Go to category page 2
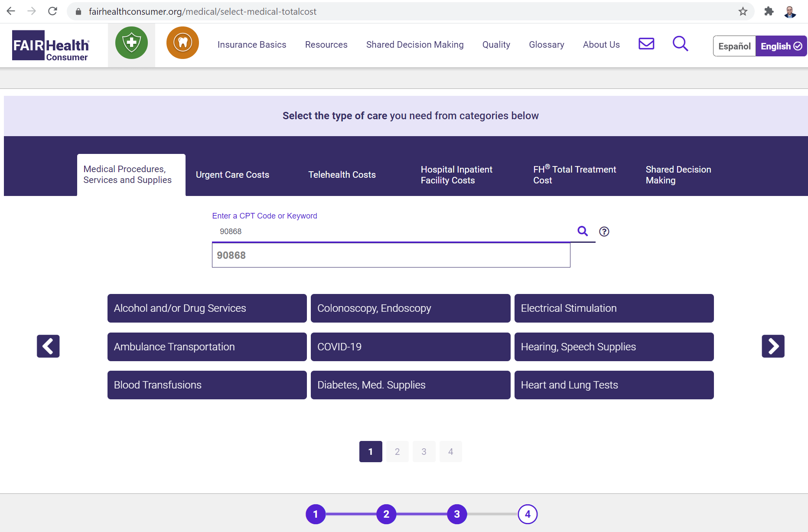The height and width of the screenshot is (532, 808). pyautogui.click(x=397, y=452)
